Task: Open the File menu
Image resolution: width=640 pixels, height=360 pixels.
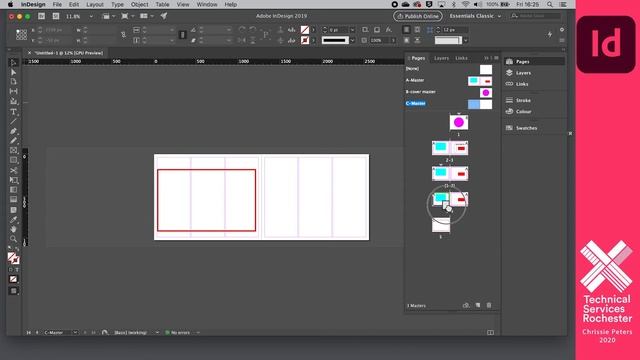Action: tap(57, 4)
